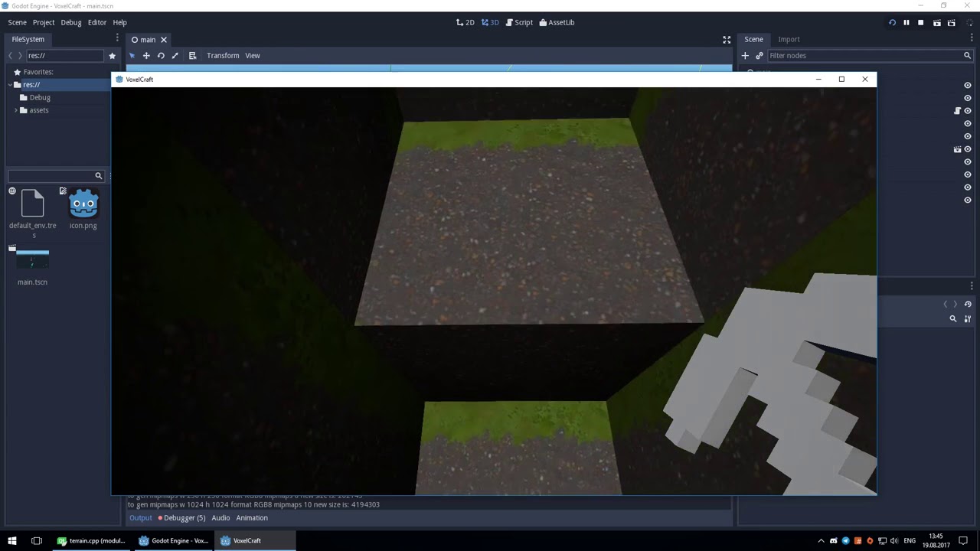Viewport: 980px width, 551px height.
Task: Click the res:// path input field
Action: point(64,55)
